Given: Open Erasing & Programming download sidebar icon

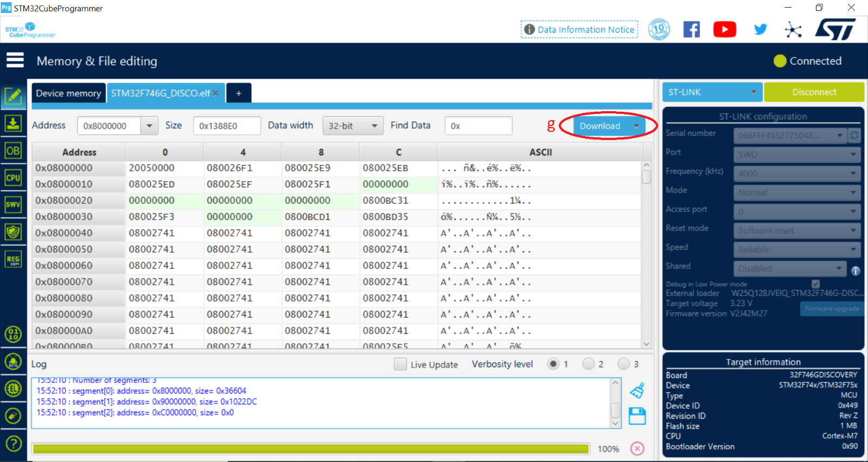Looking at the screenshot, I should (13, 124).
